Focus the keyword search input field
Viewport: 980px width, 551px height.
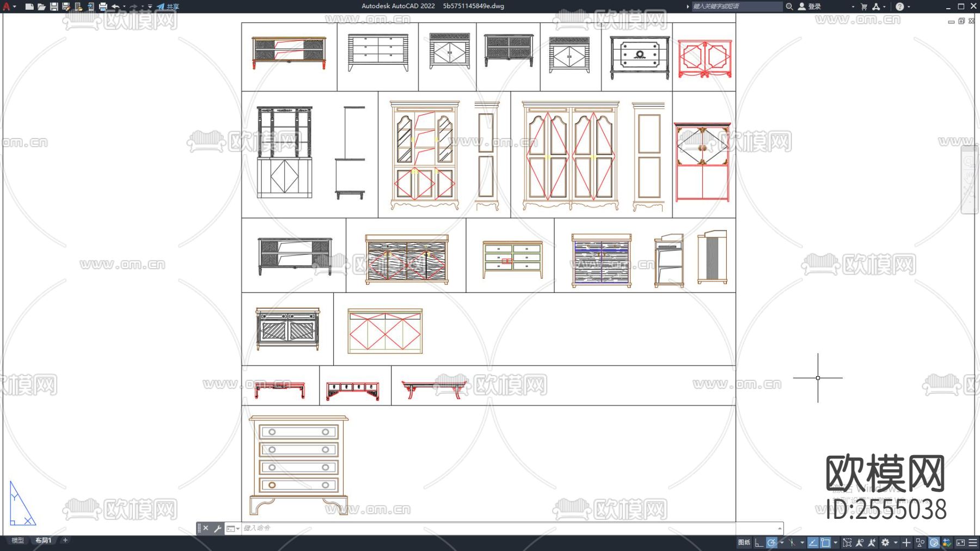pyautogui.click(x=737, y=7)
